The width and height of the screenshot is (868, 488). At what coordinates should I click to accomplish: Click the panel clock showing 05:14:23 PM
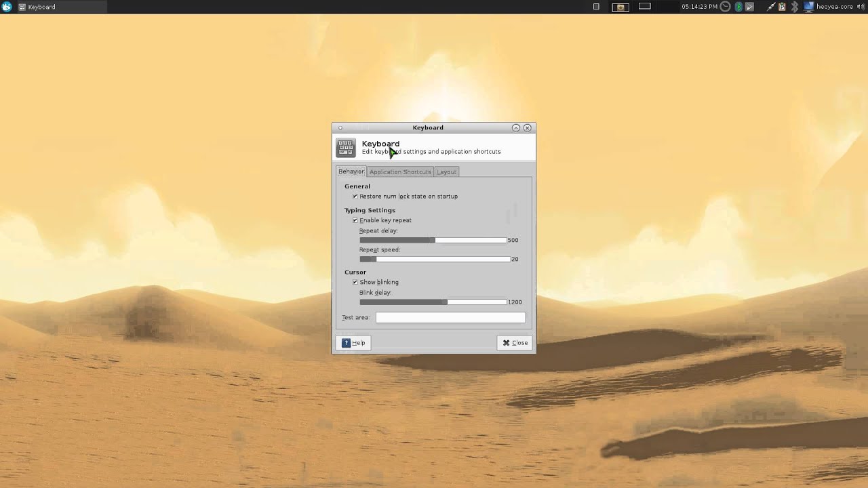[x=699, y=7]
